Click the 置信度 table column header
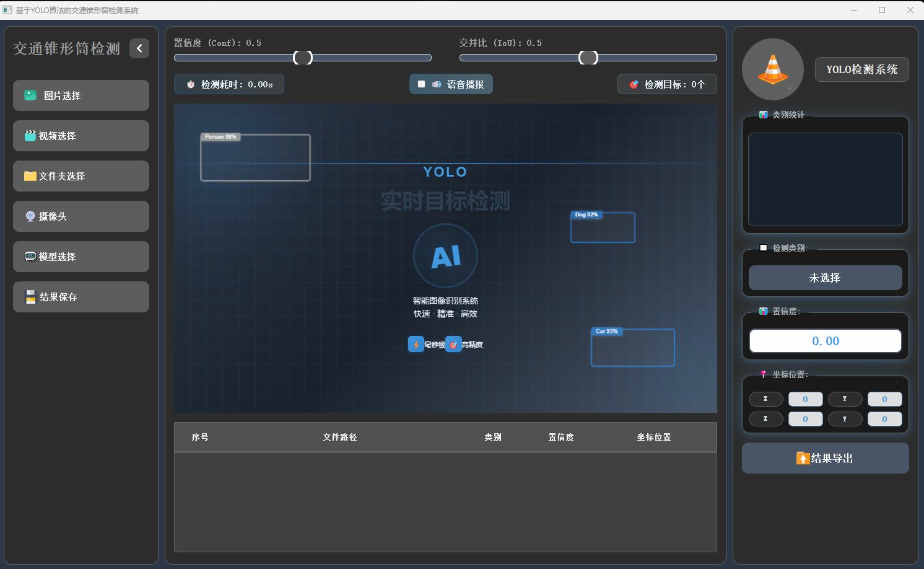This screenshot has height=569, width=924. [561, 437]
